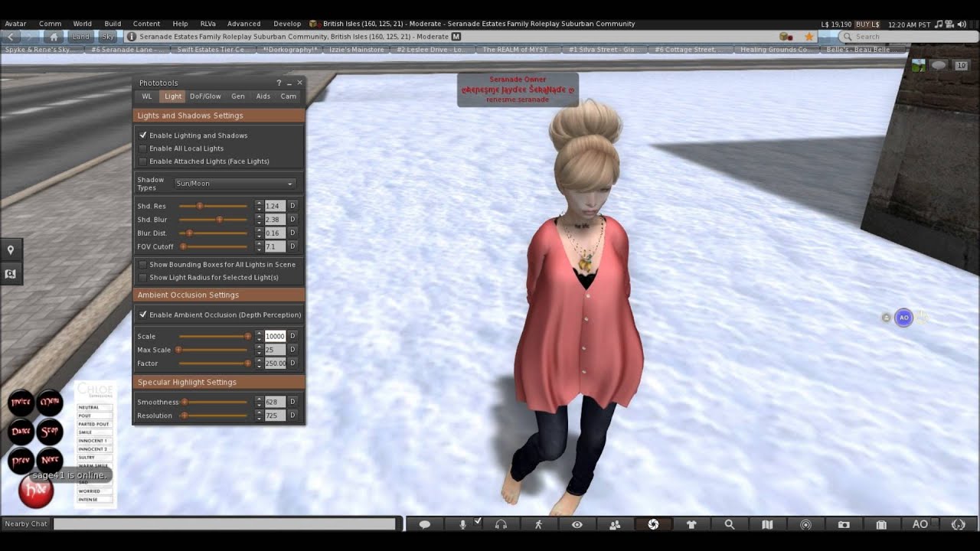Add landmark with the star icon
Screen dimensions: 980x551
pos(809,37)
